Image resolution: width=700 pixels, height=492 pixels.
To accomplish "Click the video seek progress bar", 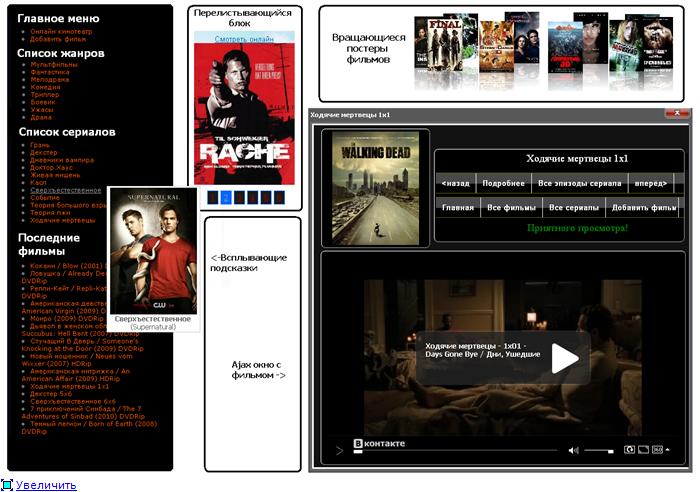I will [x=455, y=451].
